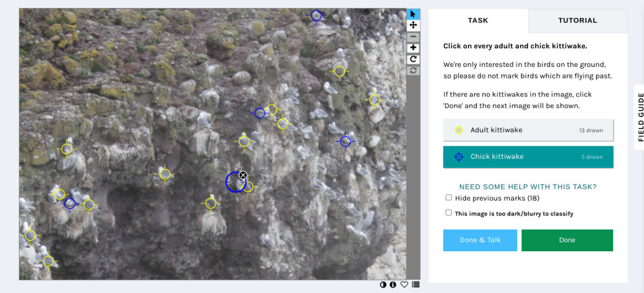The width and height of the screenshot is (644, 293).
Task: Click the yellow crosshair icon beside Adult kittiwake
Action: pos(458,130)
